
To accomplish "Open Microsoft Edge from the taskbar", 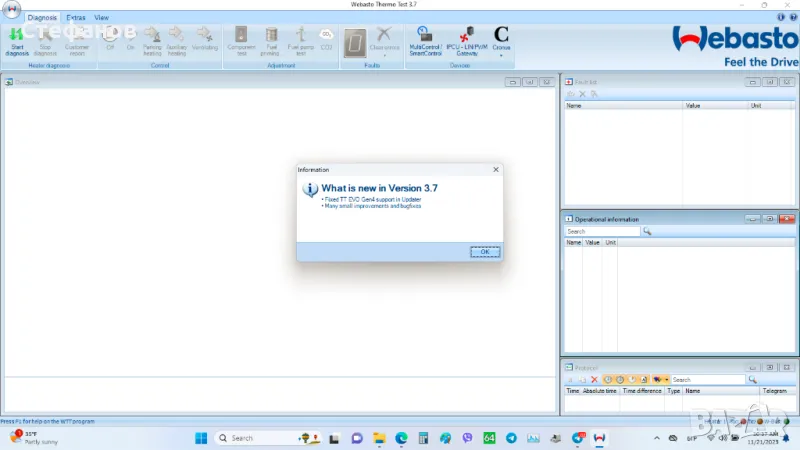I will [401, 438].
